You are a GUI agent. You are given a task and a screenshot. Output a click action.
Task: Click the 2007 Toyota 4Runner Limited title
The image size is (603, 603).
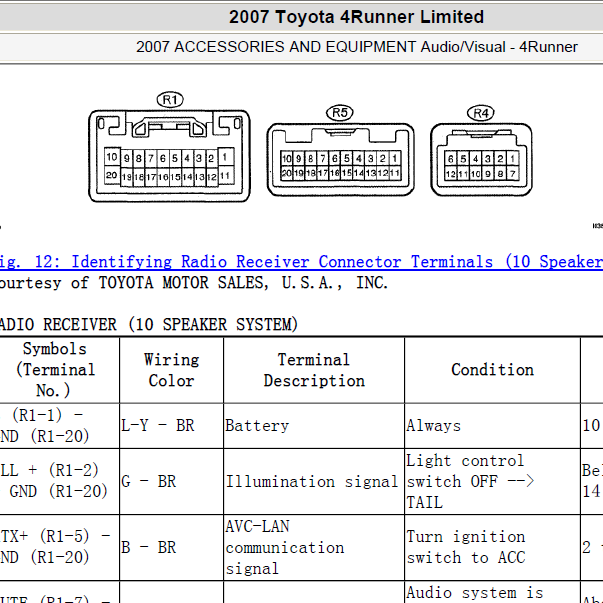356,17
